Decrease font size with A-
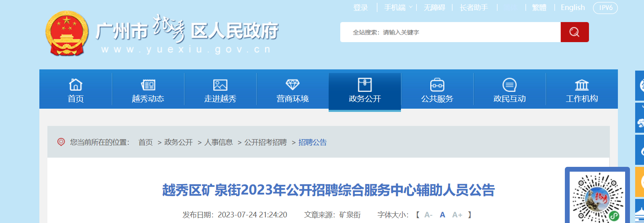The height and width of the screenshot is (223, 644). [428, 215]
